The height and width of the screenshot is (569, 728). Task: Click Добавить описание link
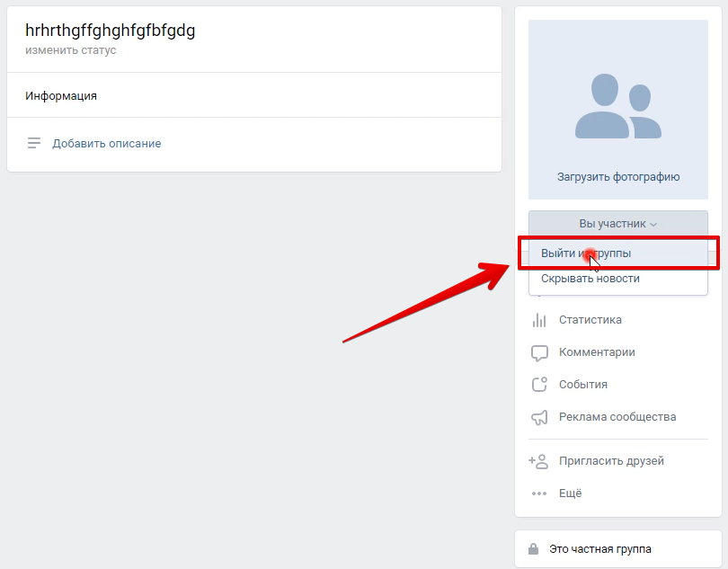[x=106, y=144]
